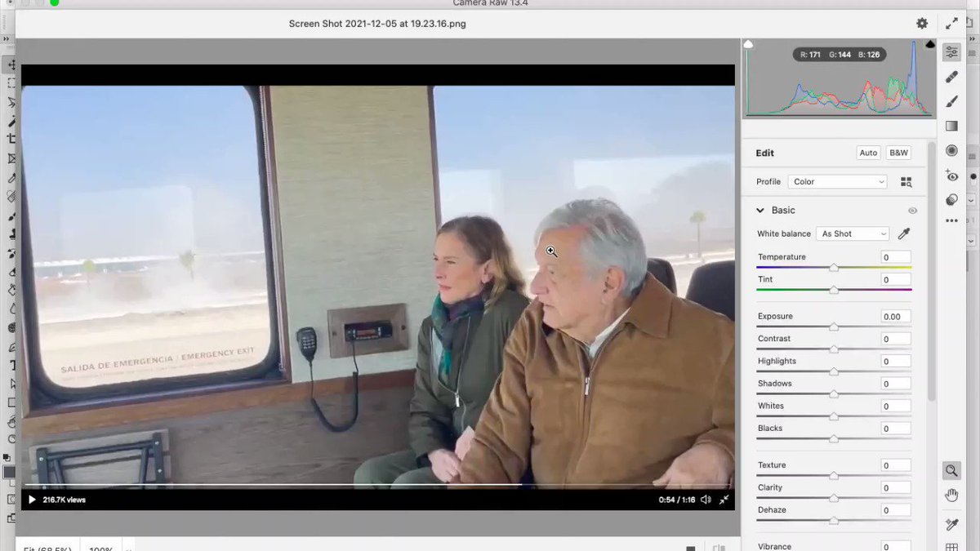Toggle Basic panel visibility eye
This screenshot has width=980, height=551.
coord(912,211)
